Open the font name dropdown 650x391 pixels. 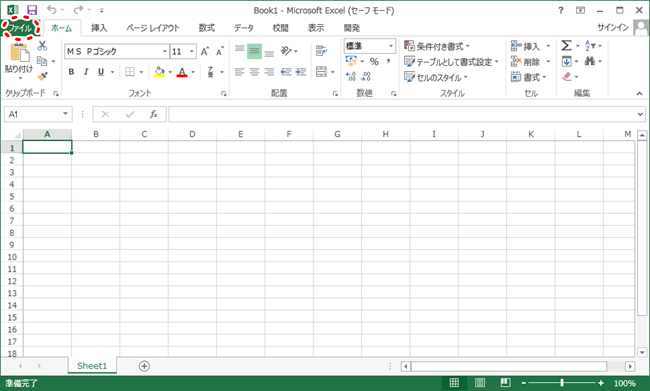[x=165, y=51]
